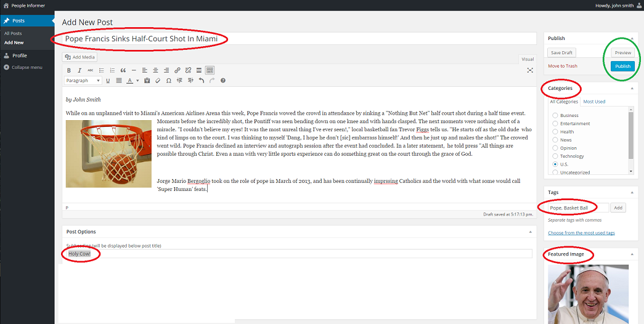
Task: Click the insert link icon
Action: pyautogui.click(x=177, y=70)
